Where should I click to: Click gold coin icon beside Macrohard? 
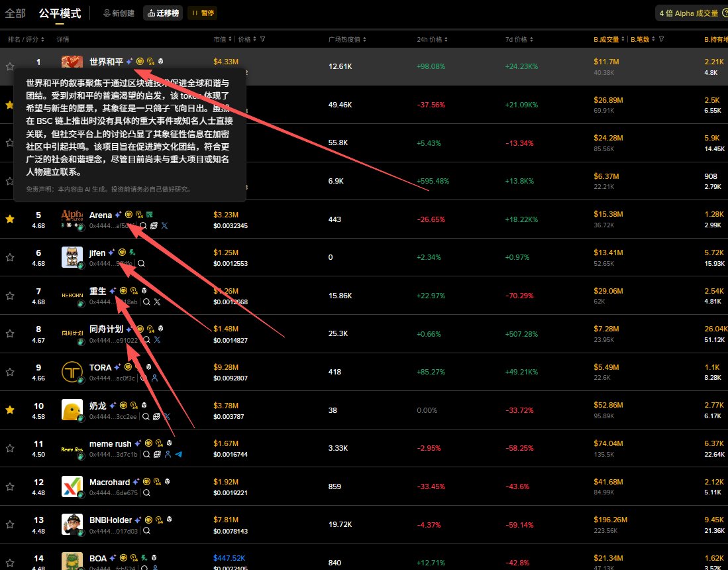click(x=146, y=482)
